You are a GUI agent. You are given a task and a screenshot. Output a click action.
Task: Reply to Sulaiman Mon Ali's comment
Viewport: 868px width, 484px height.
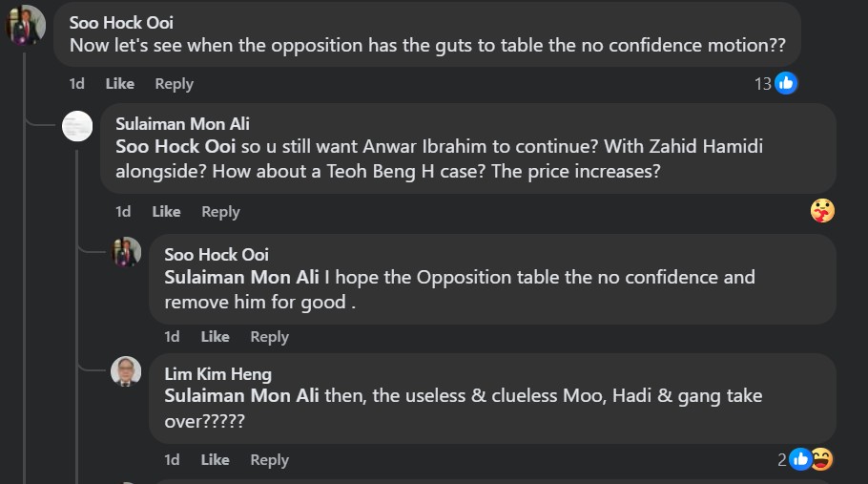pyautogui.click(x=220, y=212)
